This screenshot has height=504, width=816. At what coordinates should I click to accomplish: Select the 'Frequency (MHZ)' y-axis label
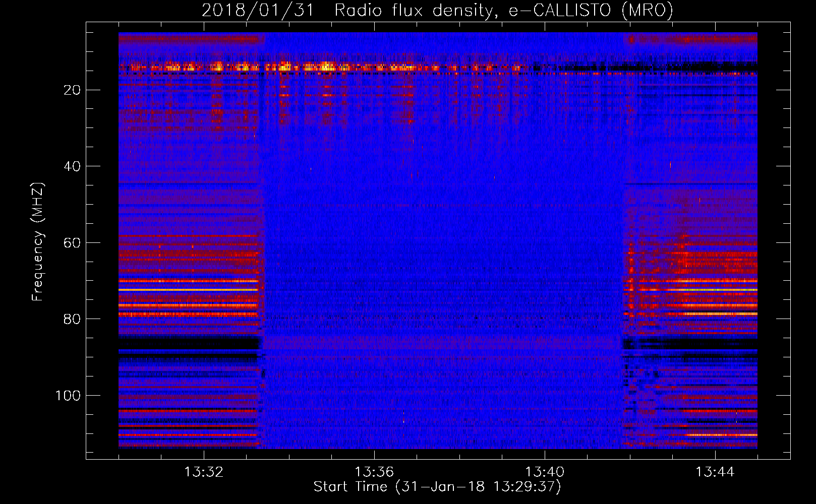[x=38, y=242]
